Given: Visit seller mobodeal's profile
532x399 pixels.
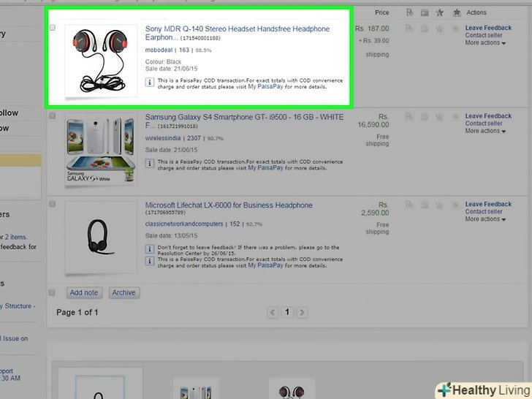Looking at the screenshot, I should 159,50.
